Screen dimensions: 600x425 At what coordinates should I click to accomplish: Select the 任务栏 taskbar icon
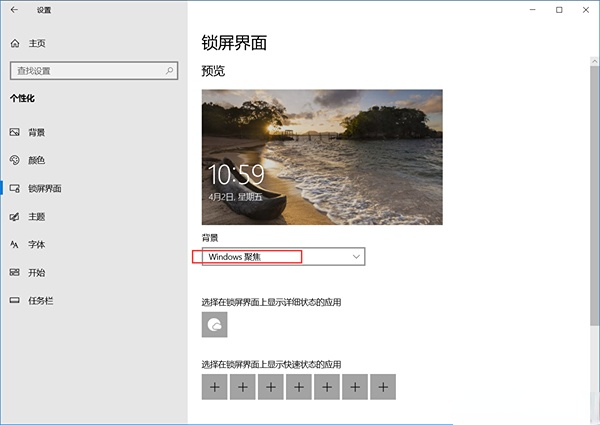15,300
